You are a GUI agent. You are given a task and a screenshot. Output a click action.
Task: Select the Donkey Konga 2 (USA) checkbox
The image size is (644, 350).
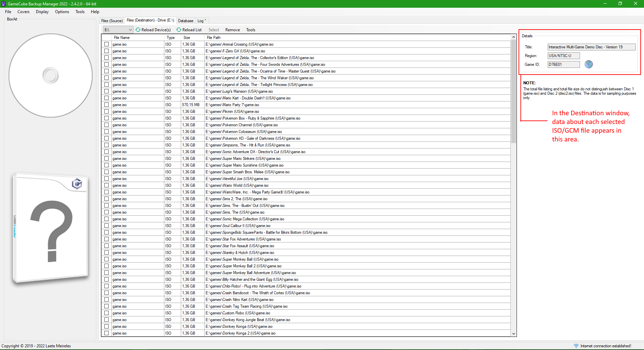pos(106,333)
